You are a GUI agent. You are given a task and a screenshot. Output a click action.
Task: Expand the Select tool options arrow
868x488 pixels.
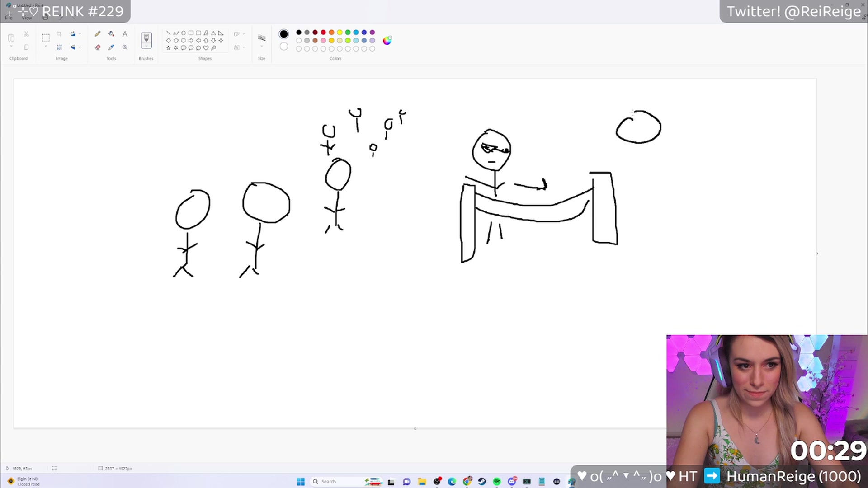(x=46, y=47)
